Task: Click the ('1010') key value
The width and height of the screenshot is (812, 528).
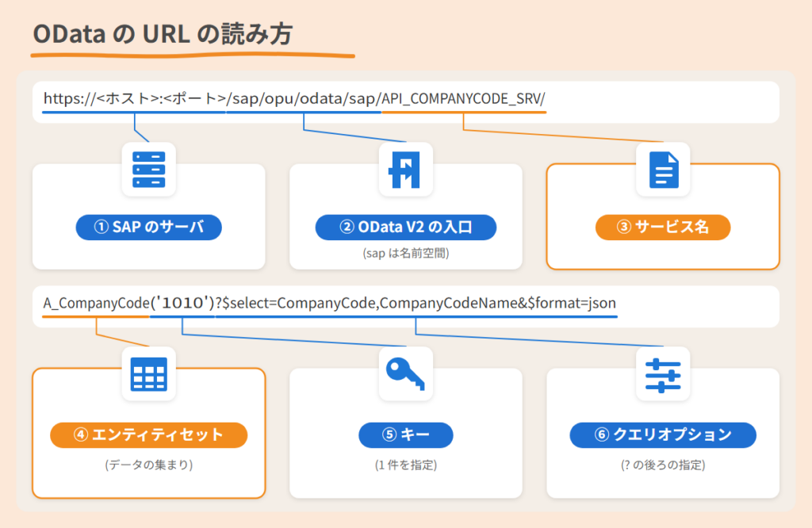Action: click(x=182, y=303)
